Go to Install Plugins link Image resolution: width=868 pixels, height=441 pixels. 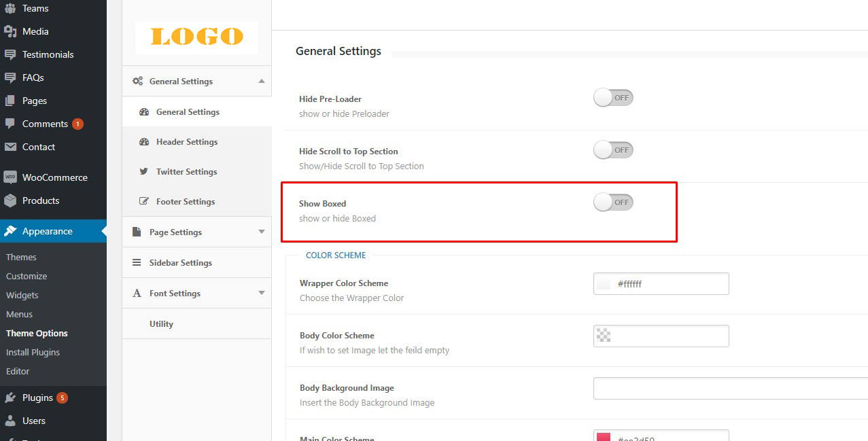(x=33, y=353)
